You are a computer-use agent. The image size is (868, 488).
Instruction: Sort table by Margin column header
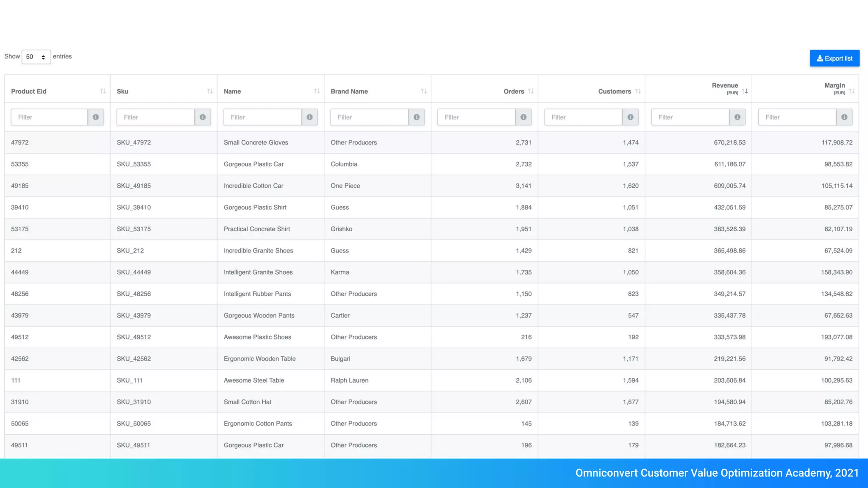(x=834, y=86)
